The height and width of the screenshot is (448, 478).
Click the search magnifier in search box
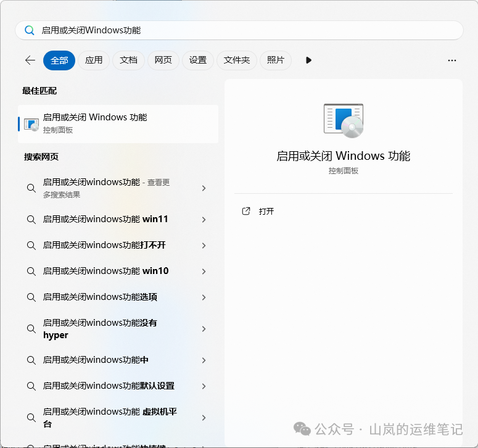(x=29, y=30)
